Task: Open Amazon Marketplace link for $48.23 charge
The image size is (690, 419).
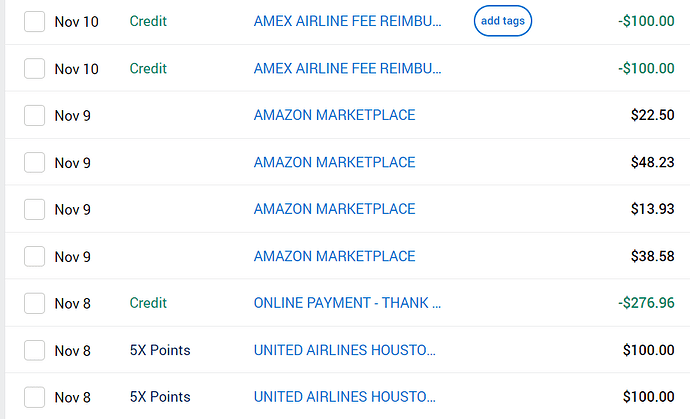Action: (x=334, y=162)
